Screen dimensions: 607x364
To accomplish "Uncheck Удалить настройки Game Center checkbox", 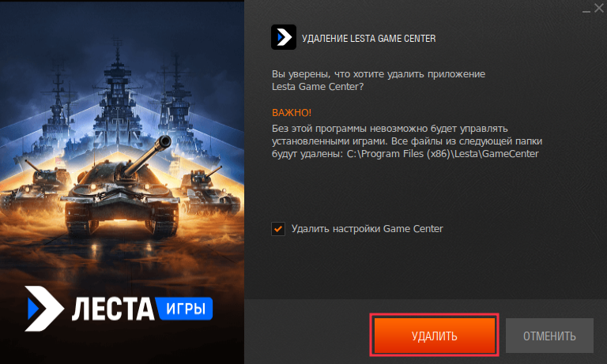I will 278,229.
